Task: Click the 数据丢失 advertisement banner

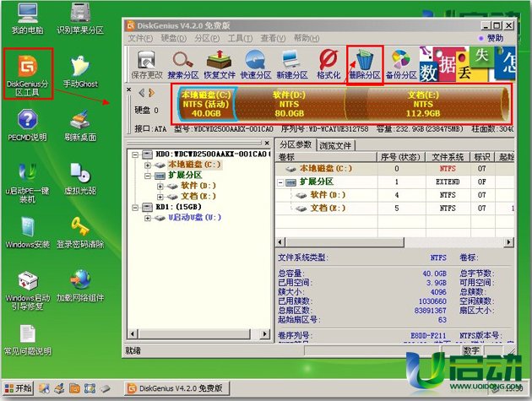Action: pyautogui.click(x=467, y=64)
